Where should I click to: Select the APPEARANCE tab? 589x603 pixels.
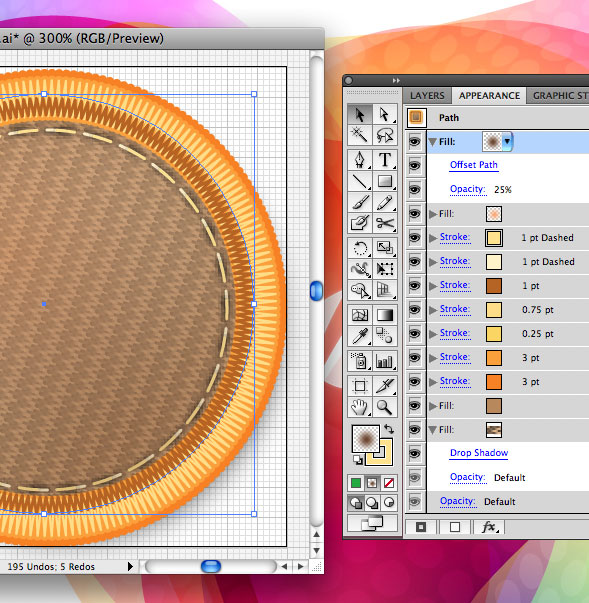(489, 95)
